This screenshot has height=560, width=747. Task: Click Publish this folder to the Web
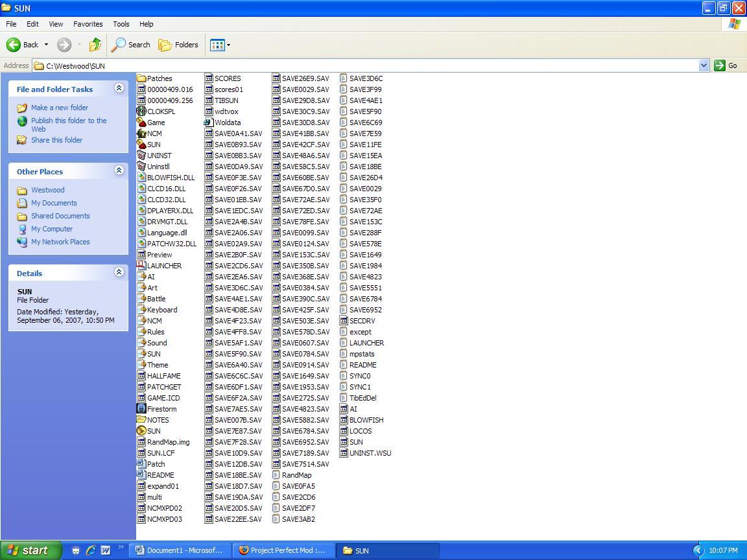[x=69, y=124]
